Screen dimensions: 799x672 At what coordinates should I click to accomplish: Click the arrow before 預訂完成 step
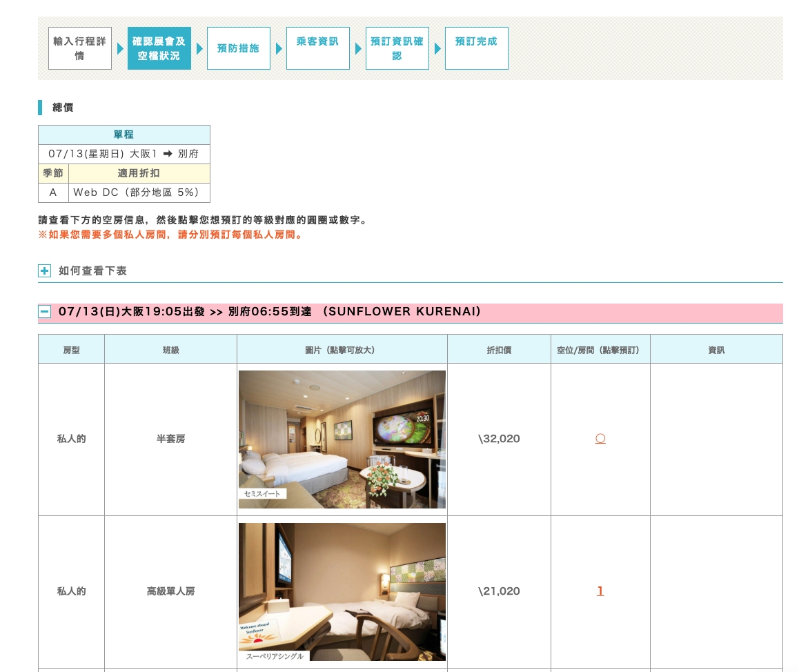pyautogui.click(x=437, y=48)
